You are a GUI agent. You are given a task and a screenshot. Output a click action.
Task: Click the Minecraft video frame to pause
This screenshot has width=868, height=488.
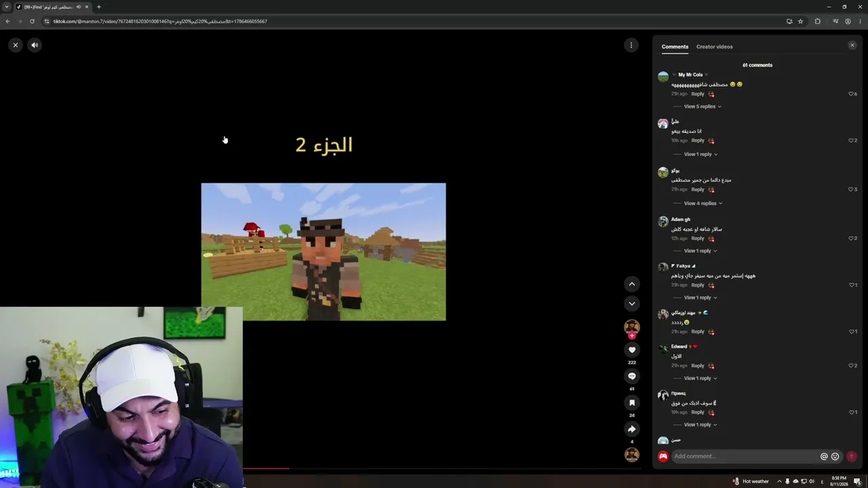pyautogui.click(x=323, y=251)
